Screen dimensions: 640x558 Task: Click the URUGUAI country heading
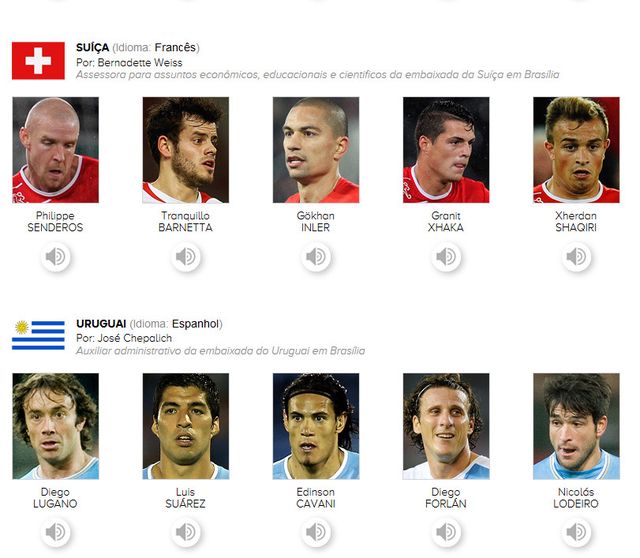coord(101,324)
